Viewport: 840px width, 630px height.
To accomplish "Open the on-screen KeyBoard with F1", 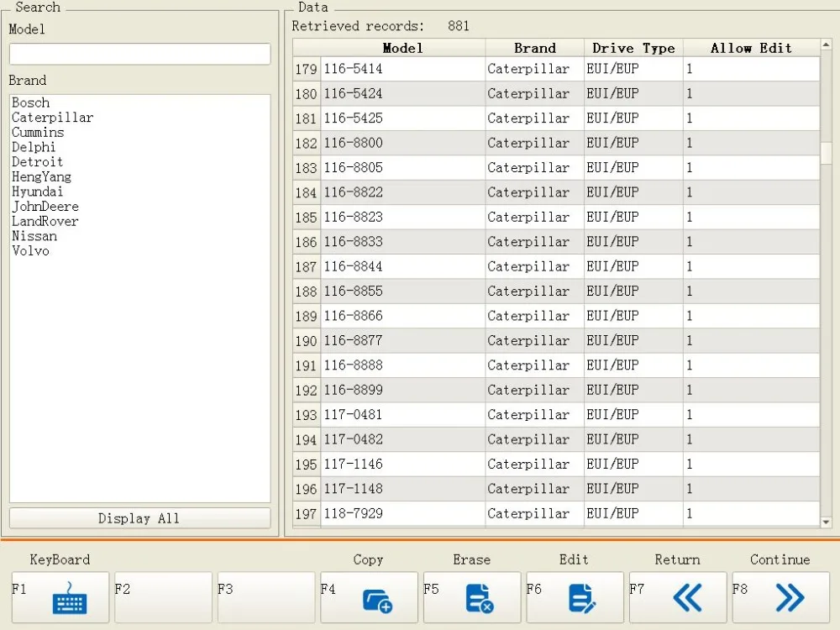I will coord(60,596).
